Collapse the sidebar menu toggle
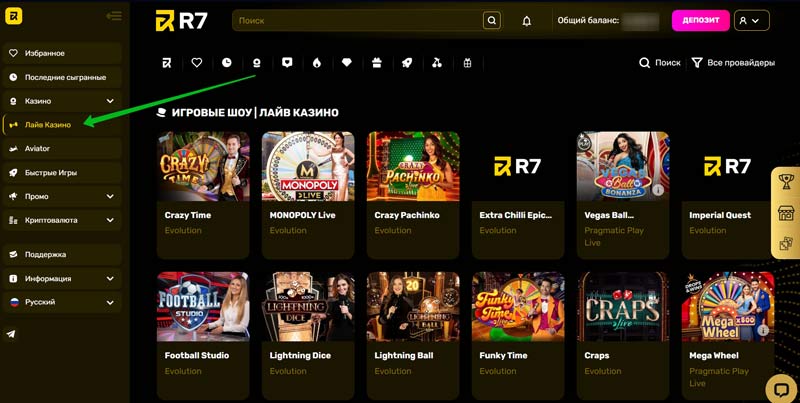The image size is (800, 403). [x=113, y=16]
